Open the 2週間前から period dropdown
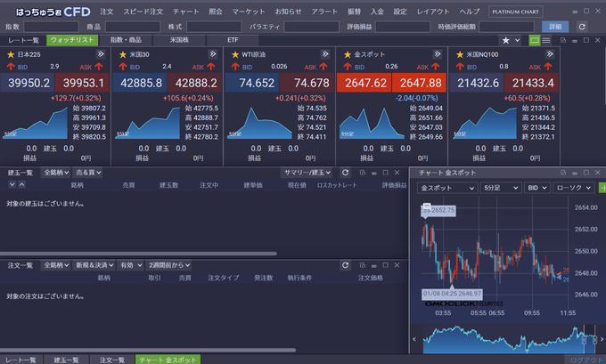Image resolution: width=606 pixels, height=364 pixels. [169, 265]
